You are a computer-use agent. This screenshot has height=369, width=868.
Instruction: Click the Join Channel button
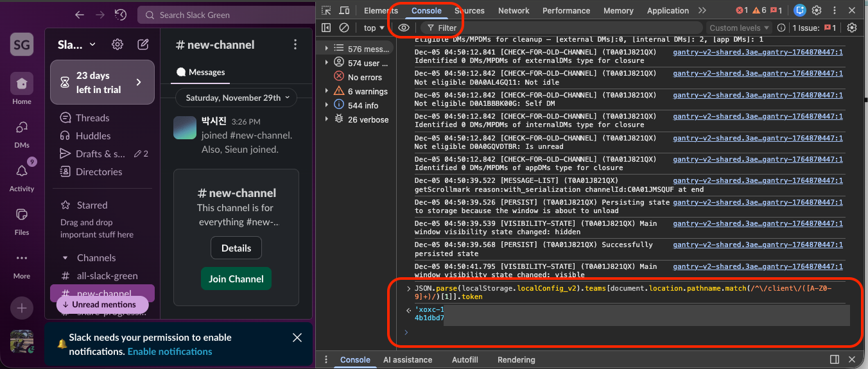pyautogui.click(x=236, y=279)
